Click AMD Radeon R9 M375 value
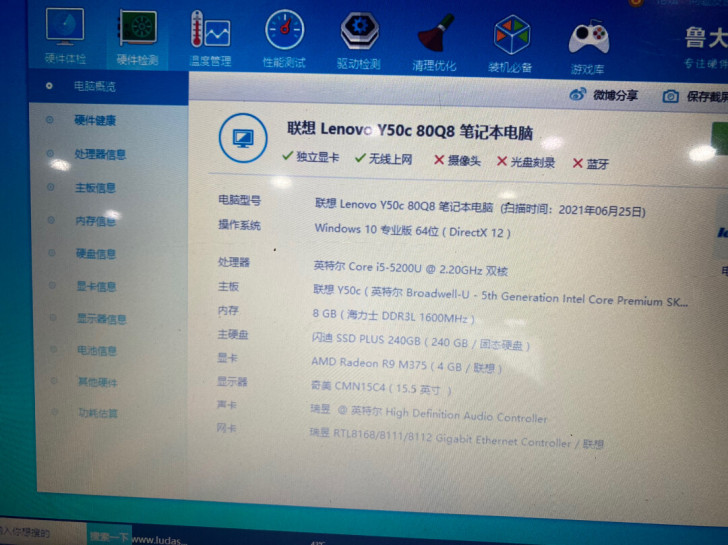 pyautogui.click(x=406, y=365)
